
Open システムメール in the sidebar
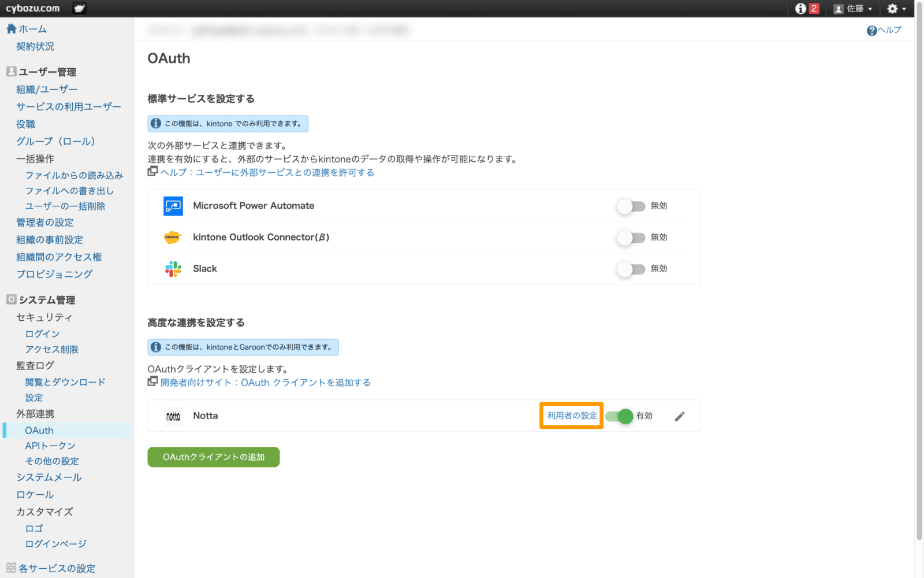pyautogui.click(x=49, y=477)
